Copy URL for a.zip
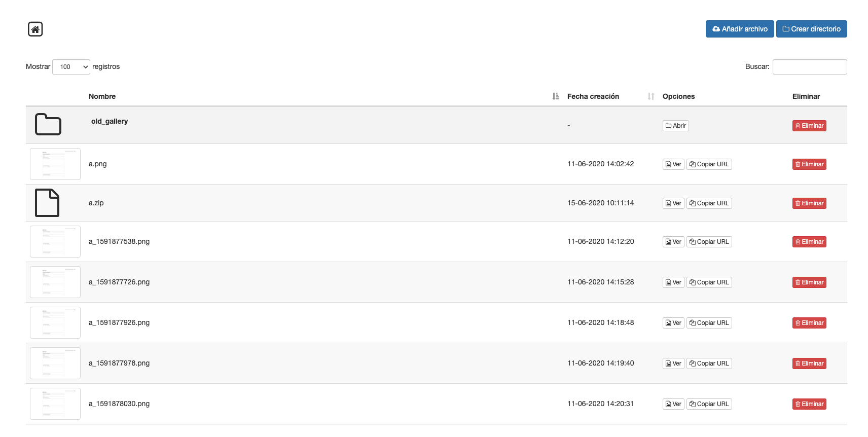This screenshot has width=868, height=437. point(709,203)
